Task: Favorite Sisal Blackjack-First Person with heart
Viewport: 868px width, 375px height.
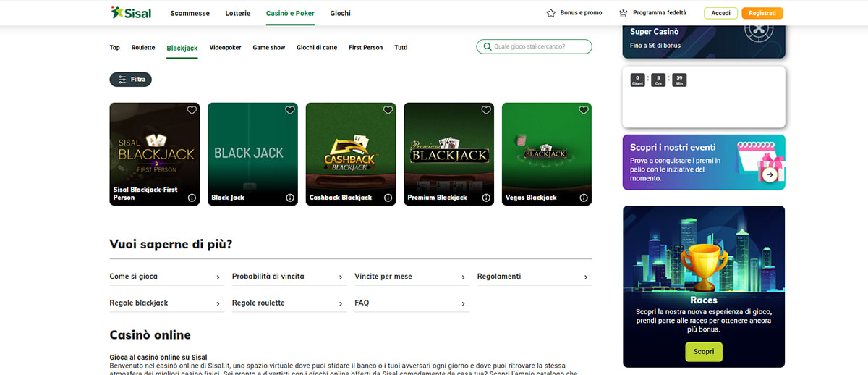Action: [192, 110]
